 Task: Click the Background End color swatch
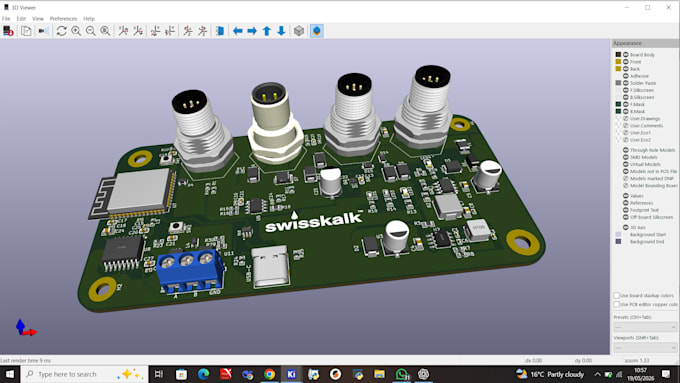click(618, 242)
